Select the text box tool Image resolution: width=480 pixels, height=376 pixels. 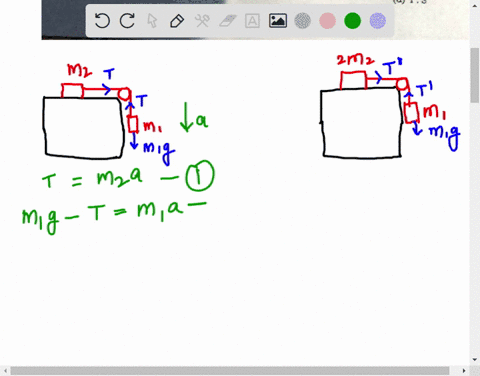[252, 21]
